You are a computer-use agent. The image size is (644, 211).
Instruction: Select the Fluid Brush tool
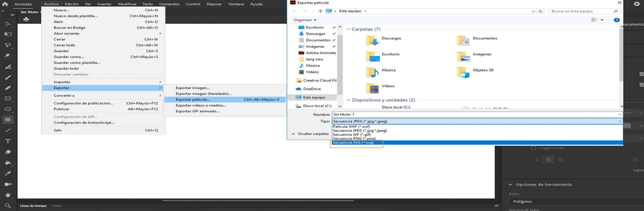point(8,67)
